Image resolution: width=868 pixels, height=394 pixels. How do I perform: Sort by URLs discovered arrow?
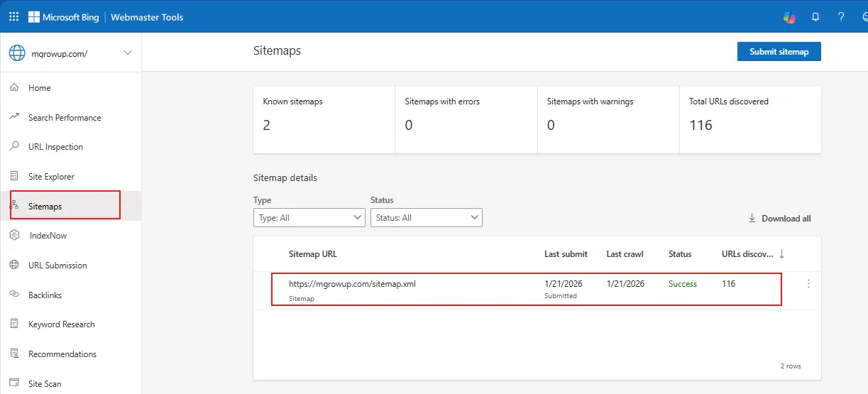coord(781,254)
